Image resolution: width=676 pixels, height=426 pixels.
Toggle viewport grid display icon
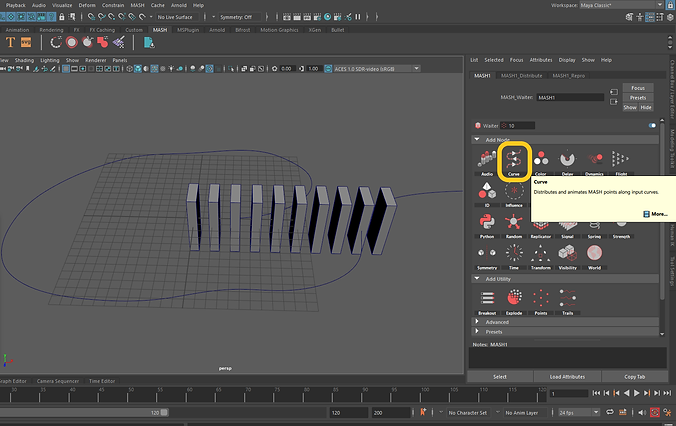pyautogui.click(x=66, y=69)
